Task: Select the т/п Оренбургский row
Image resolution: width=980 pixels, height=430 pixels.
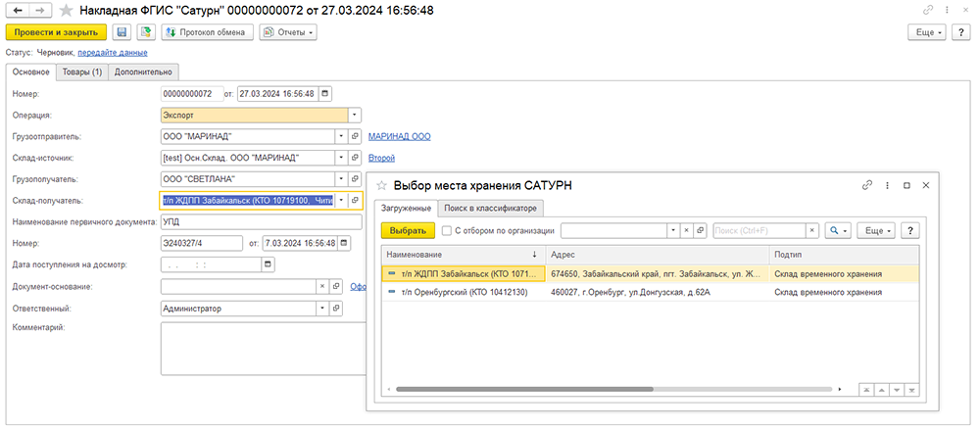Action: pos(650,292)
